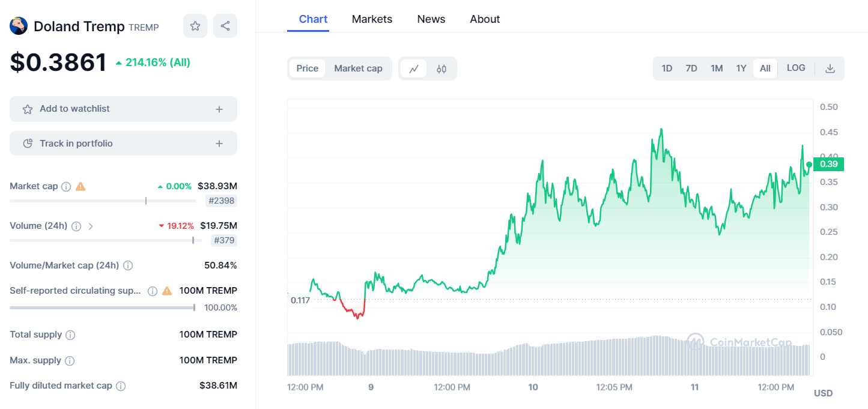Screen dimensions: 868x409
Task: Click circulating supply warning triangle icon
Action: 167,291
